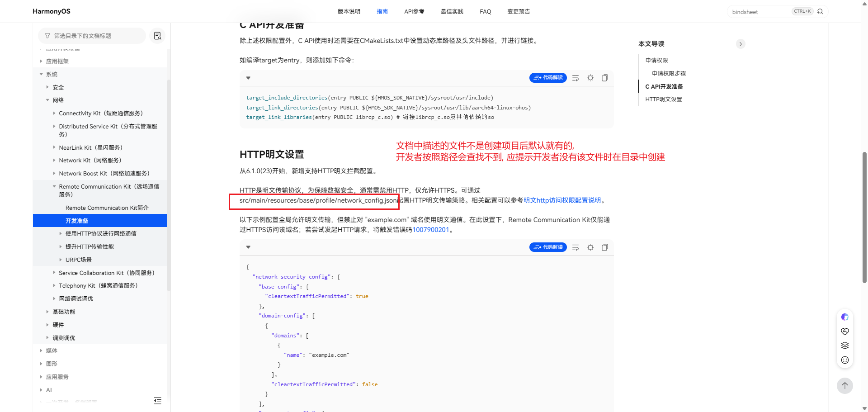Collapse Remote Communication Kit tree node
The height and width of the screenshot is (412, 868).
54,186
